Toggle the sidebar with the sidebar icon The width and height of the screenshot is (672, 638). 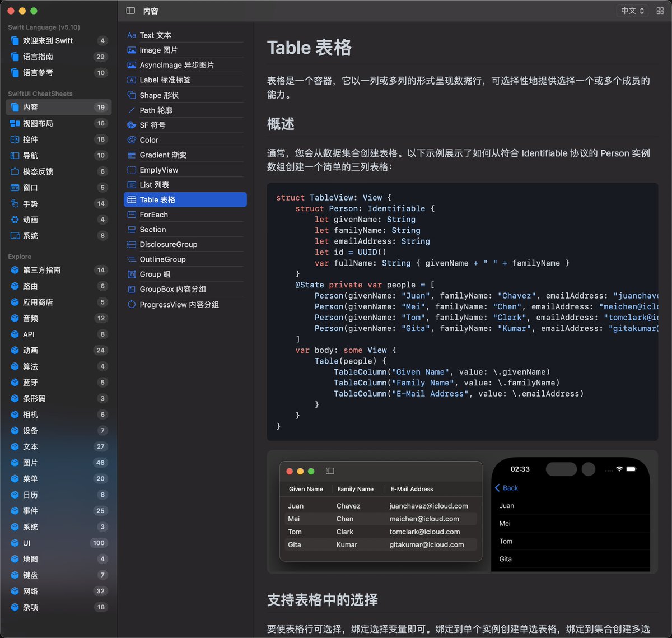point(130,10)
